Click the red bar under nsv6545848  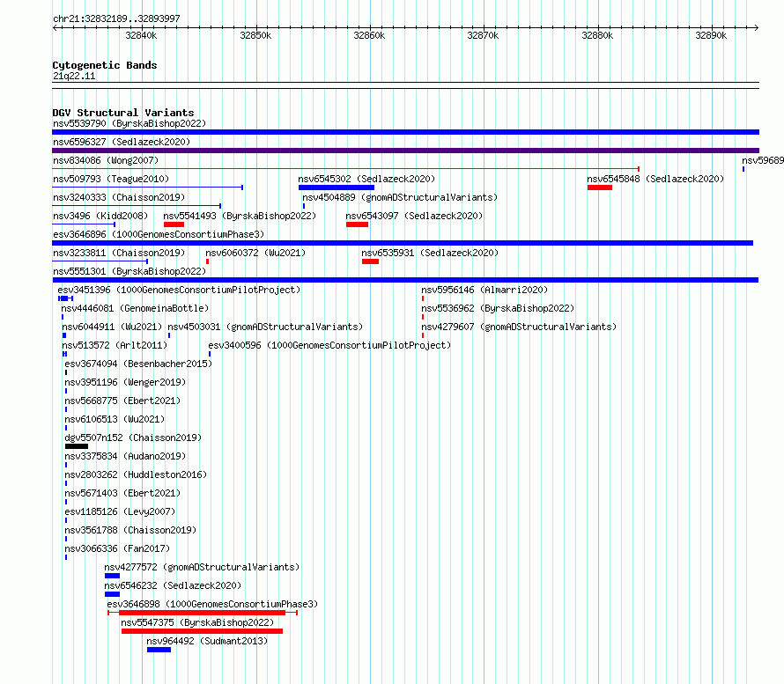point(600,188)
